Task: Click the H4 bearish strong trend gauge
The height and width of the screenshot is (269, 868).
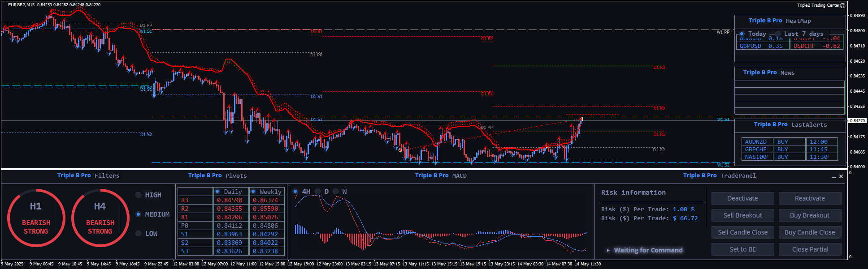Action: 100,218
